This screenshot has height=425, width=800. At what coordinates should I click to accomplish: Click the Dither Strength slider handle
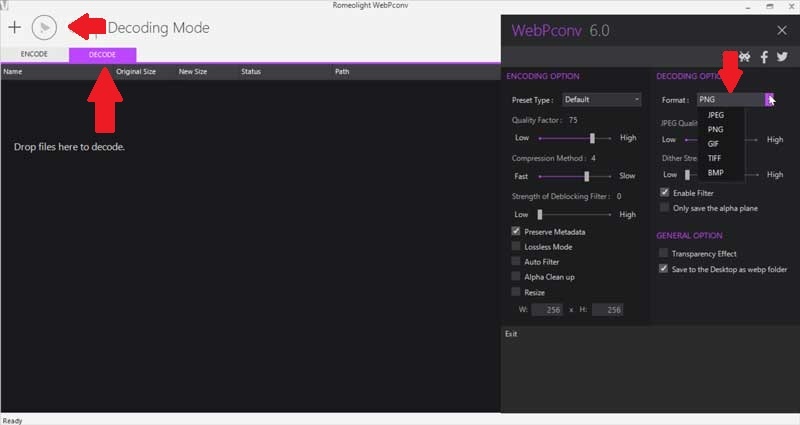tap(687, 175)
